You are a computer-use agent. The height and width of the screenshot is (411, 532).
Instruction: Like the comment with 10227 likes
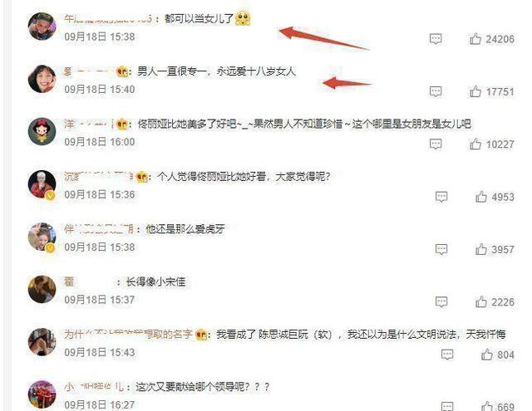pos(475,144)
